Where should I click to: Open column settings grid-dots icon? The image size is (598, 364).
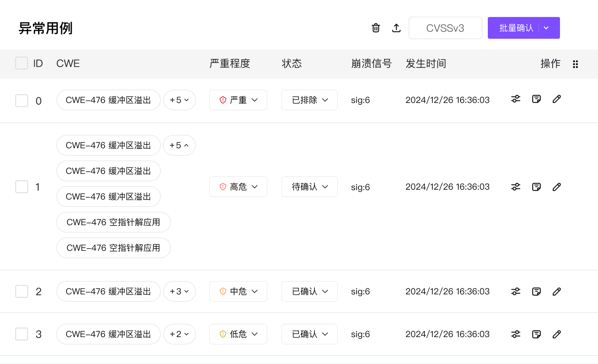click(575, 64)
